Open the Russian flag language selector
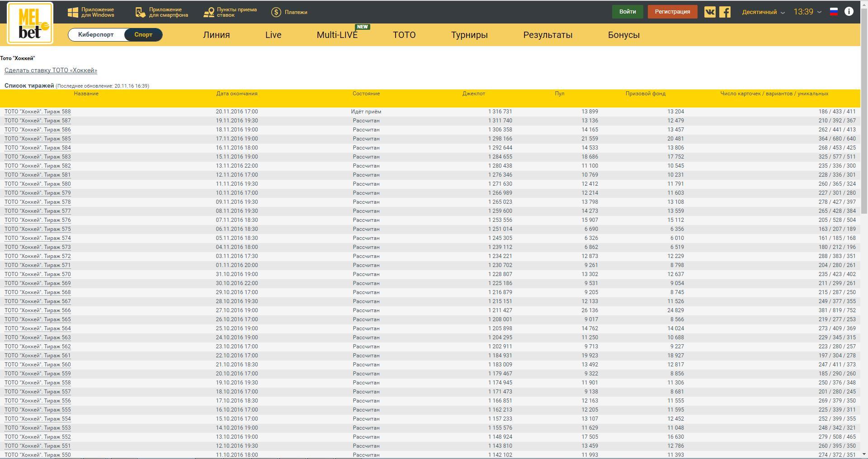 point(834,12)
